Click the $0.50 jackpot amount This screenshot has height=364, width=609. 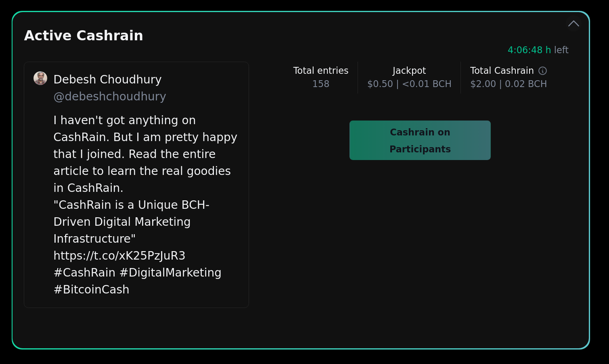coord(380,84)
